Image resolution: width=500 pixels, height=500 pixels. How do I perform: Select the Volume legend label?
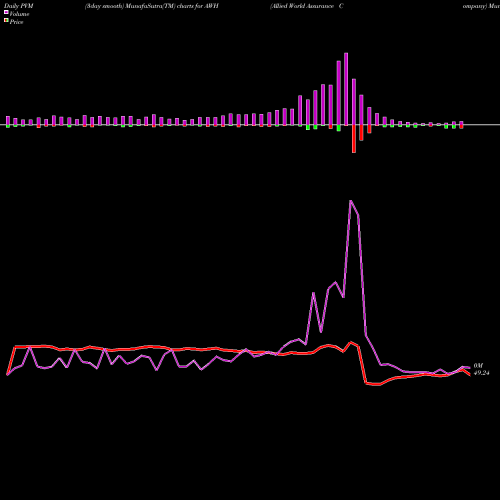pos(19,14)
